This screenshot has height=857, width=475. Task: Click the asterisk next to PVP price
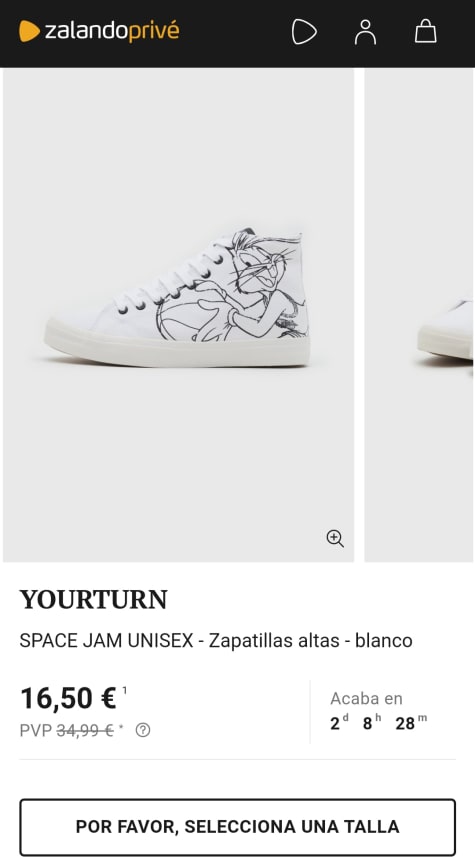click(121, 727)
